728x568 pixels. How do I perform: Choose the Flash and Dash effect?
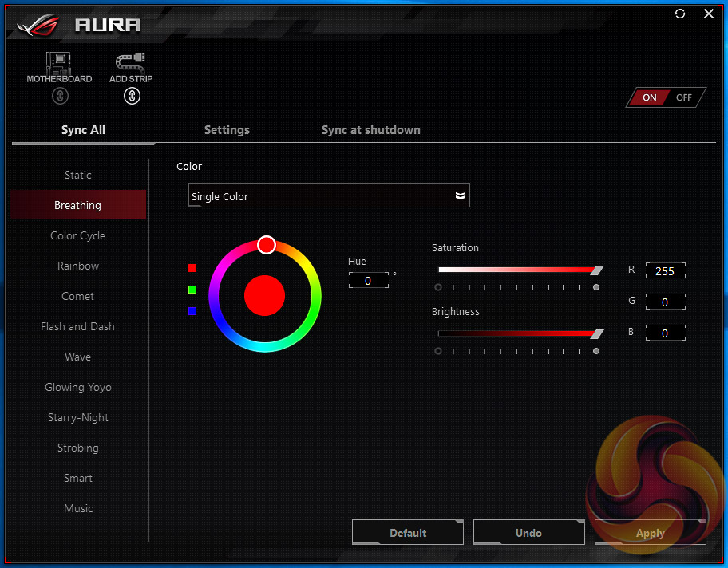pos(78,327)
